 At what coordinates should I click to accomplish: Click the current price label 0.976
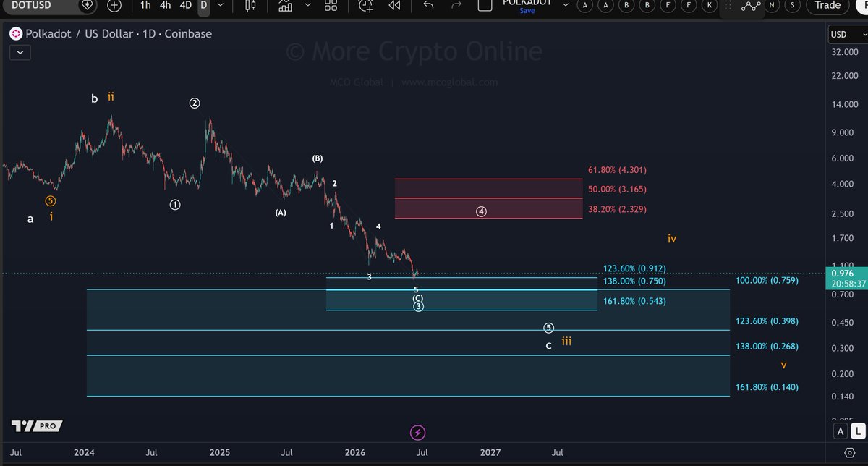click(x=843, y=273)
